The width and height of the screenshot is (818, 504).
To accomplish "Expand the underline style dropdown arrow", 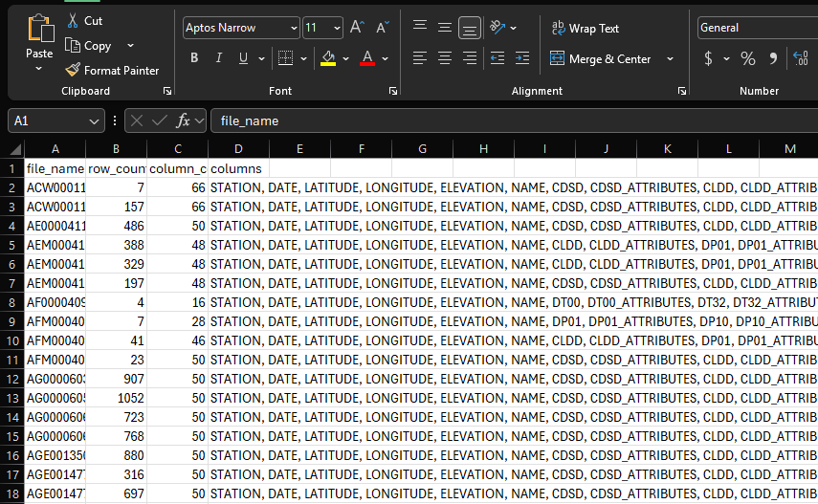I will pos(261,58).
